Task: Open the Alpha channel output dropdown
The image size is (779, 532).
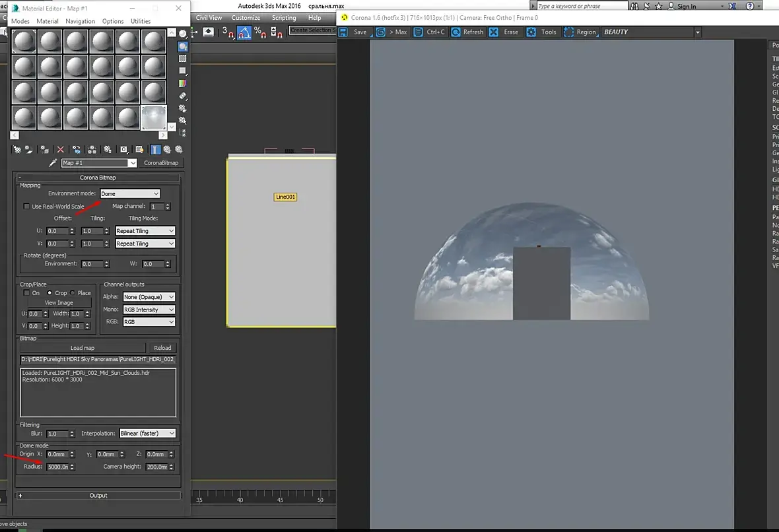Action: click(149, 297)
